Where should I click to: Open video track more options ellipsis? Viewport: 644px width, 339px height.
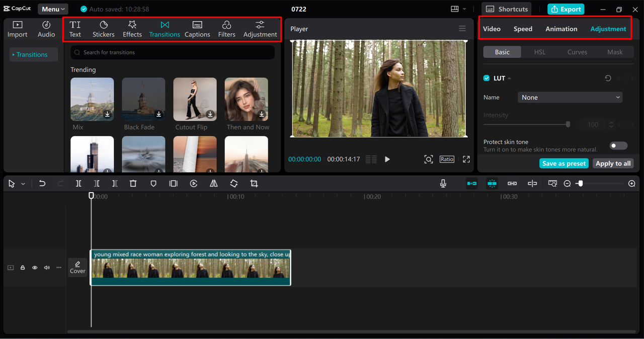pyautogui.click(x=59, y=268)
